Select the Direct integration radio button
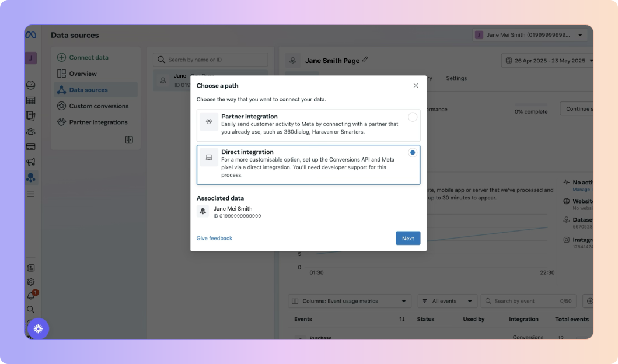The image size is (618, 364). 412,152
